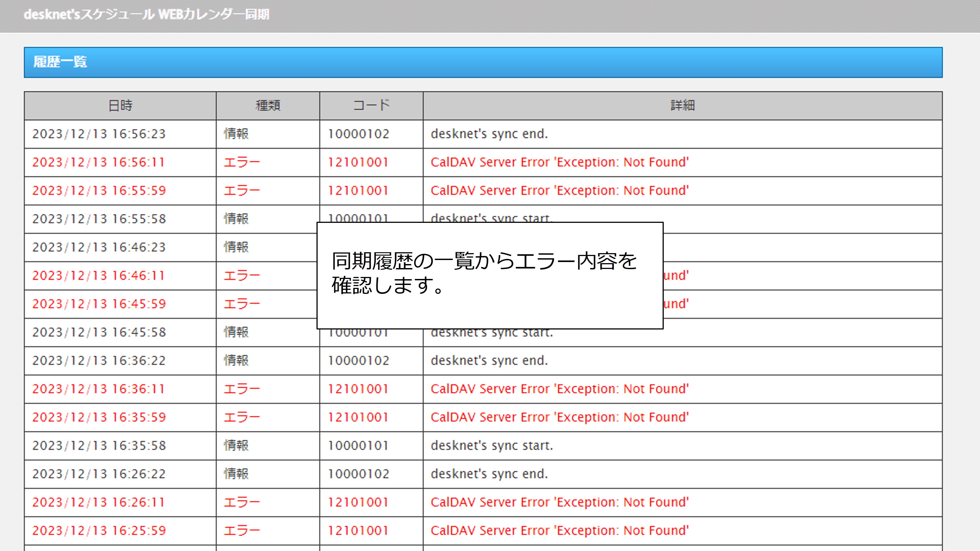This screenshot has height=551, width=980.
Task: Click the timestamp 2023/12/13 16:45:59
Action: (99, 304)
